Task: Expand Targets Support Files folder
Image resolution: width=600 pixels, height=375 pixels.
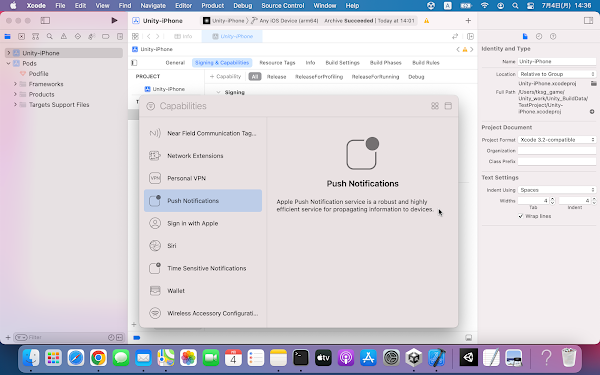Action: coord(15,104)
